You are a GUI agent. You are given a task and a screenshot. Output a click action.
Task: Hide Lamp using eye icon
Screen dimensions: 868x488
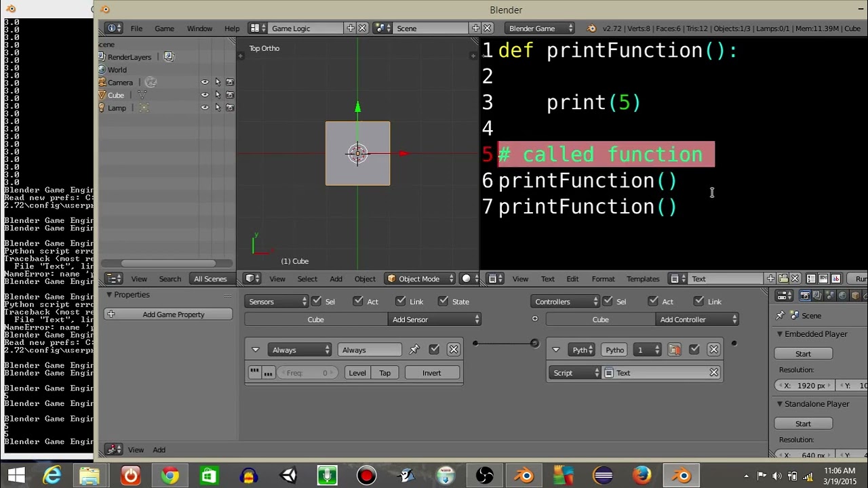point(205,108)
